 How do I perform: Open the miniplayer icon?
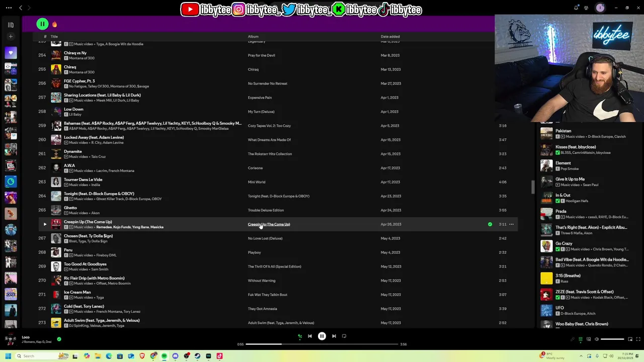[x=630, y=339]
